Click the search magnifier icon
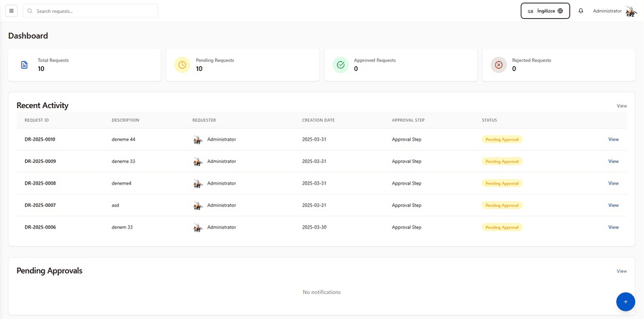The width and height of the screenshot is (644, 319). tap(30, 11)
